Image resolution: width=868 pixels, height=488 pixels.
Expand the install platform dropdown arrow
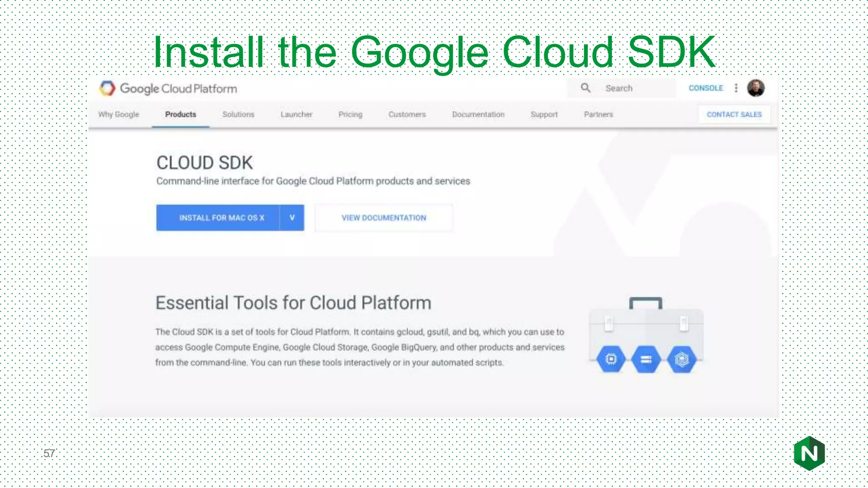coord(292,218)
